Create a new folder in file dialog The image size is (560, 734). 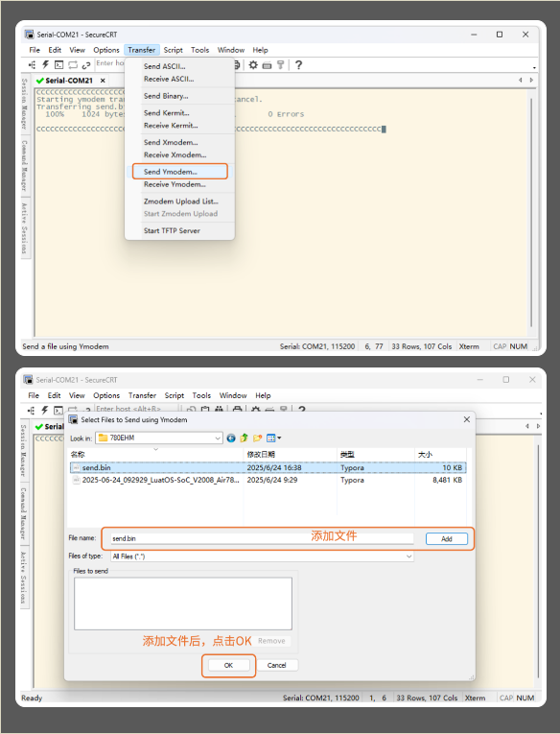257,438
